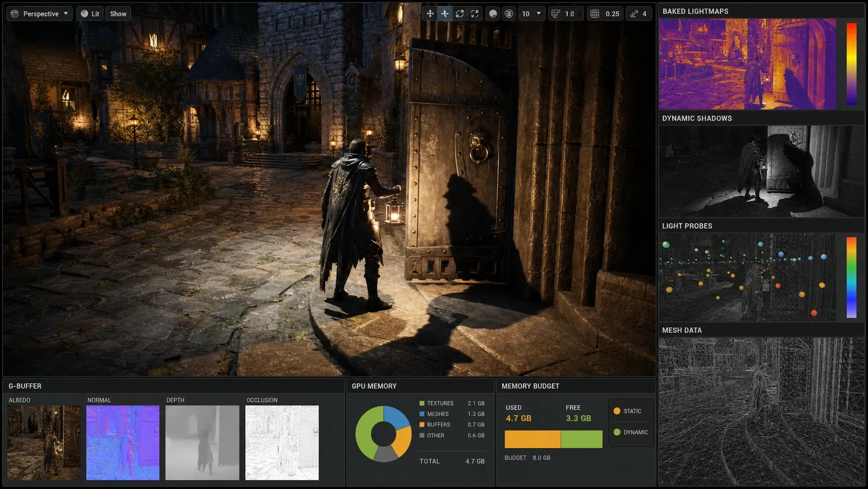Click the GPU memory donut chart
Image resolution: width=868 pixels, height=489 pixels.
(x=384, y=434)
